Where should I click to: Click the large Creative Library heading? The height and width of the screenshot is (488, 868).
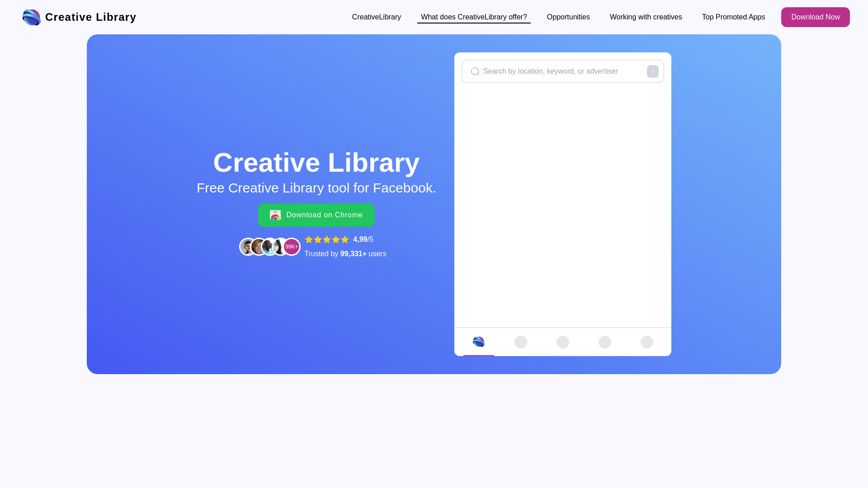pos(316,163)
